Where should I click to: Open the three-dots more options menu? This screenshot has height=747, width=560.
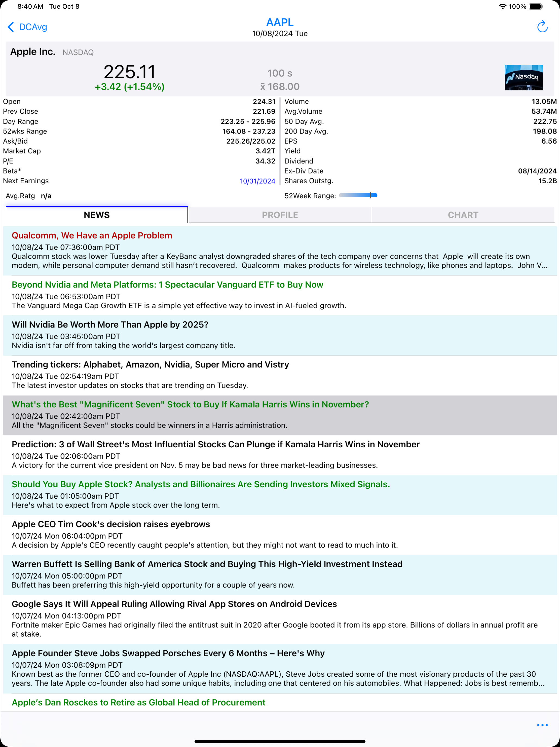542,725
